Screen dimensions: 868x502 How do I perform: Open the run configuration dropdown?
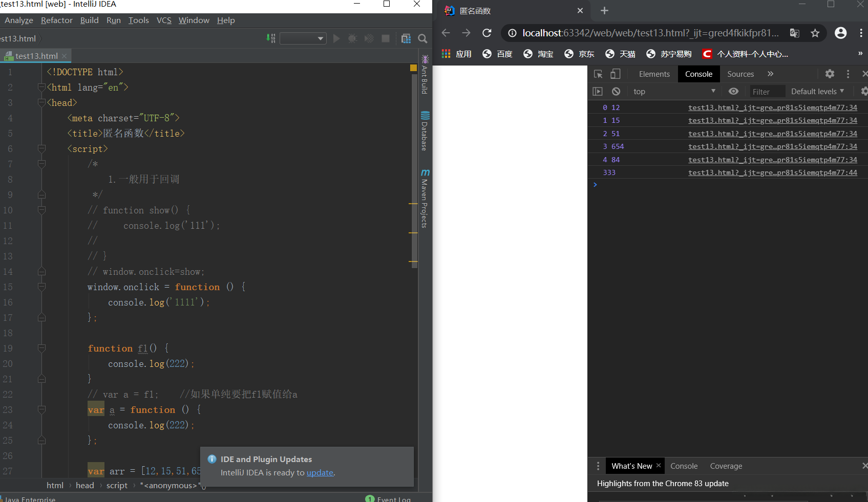click(303, 38)
